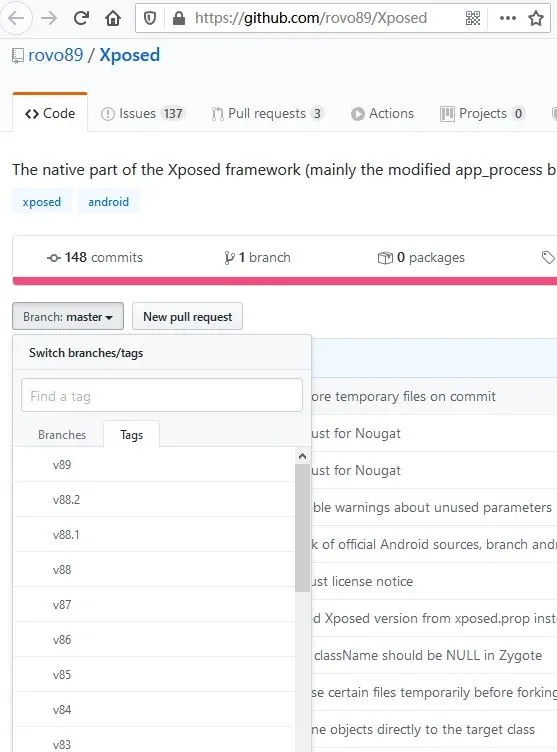The image size is (557, 752).
Task: Focus the address bar URL
Action: pos(311,18)
